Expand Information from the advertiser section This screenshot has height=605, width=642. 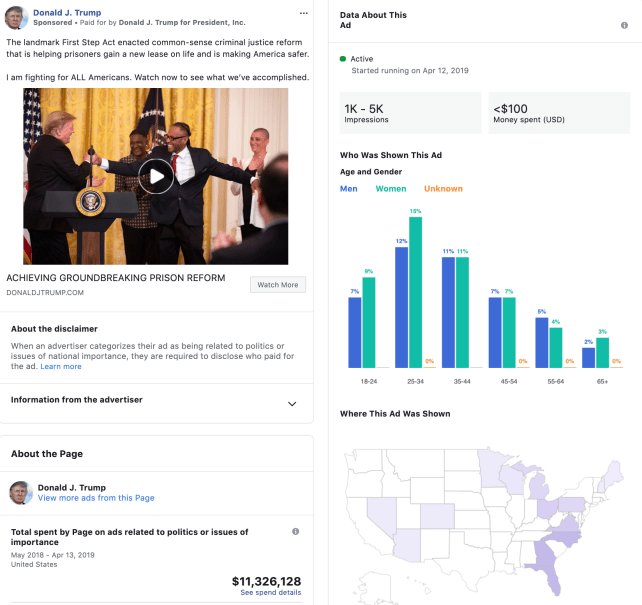[292, 404]
